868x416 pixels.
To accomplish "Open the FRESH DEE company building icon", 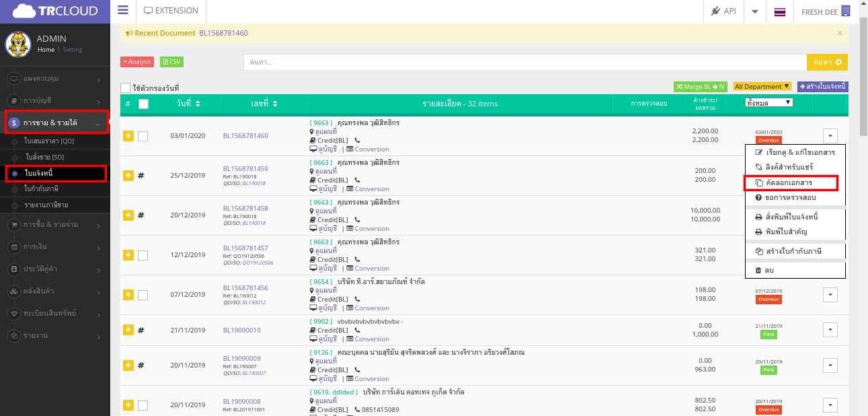I will pyautogui.click(x=846, y=11).
